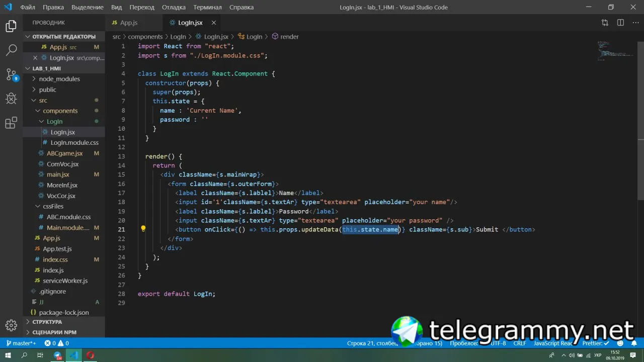Image resolution: width=644 pixels, height=362 pixels.
Task: Open the Run and Debug view
Action: coord(11,99)
